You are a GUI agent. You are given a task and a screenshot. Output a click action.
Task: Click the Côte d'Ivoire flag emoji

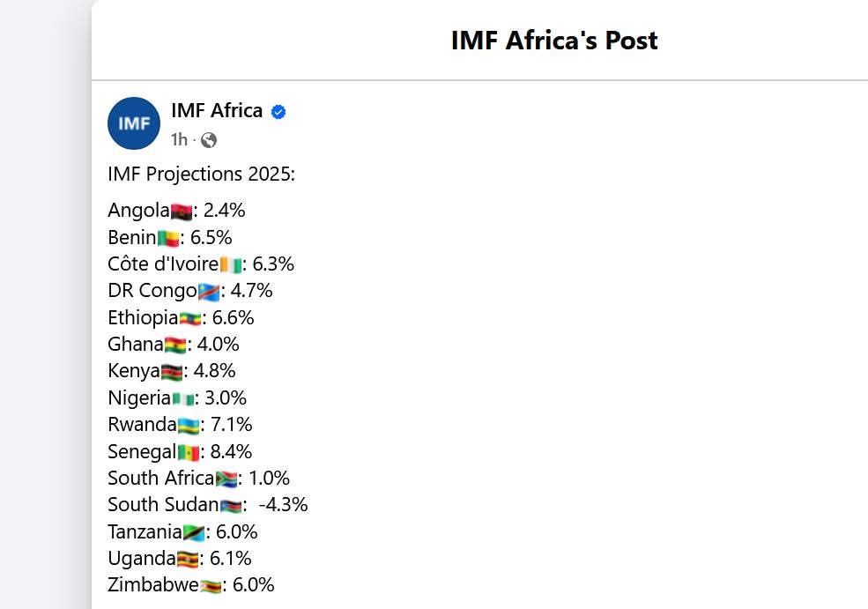pyautogui.click(x=230, y=265)
